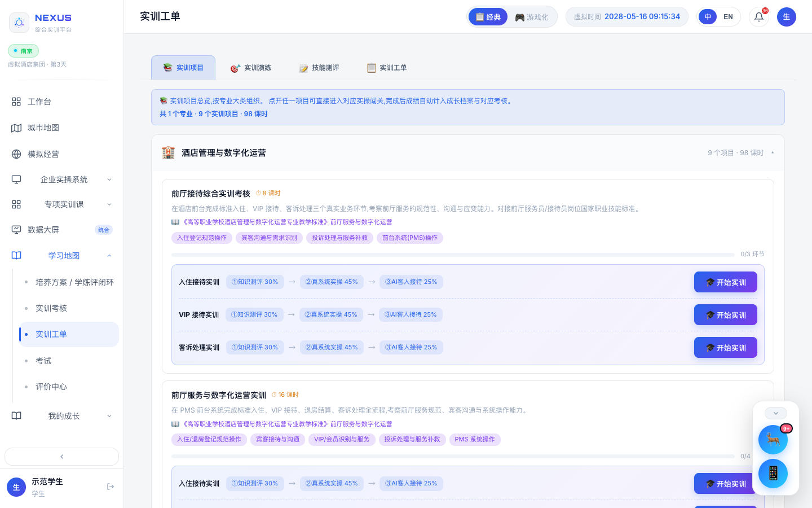Start VIP 接待实训 training
Viewport: 812px width, 508px height.
tap(725, 315)
